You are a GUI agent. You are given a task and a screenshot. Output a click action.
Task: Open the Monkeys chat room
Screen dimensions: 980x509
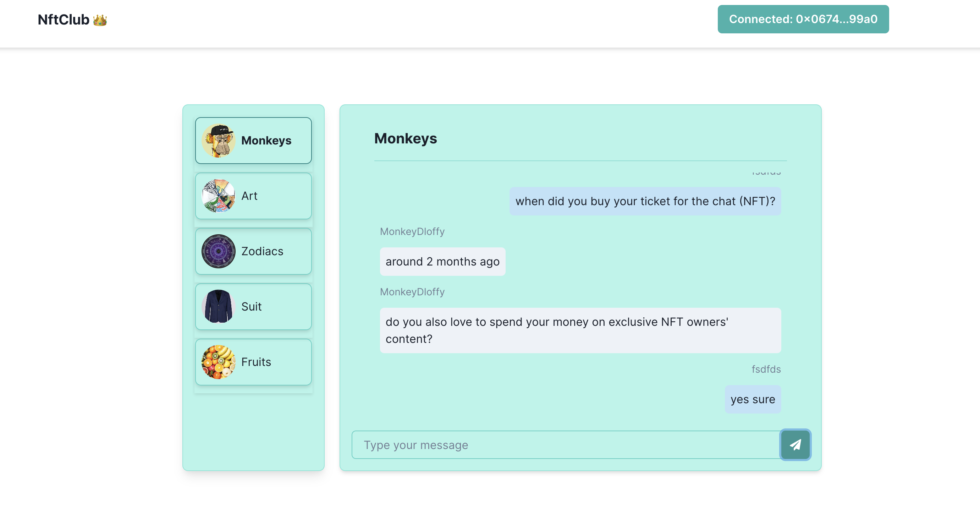(x=266, y=141)
